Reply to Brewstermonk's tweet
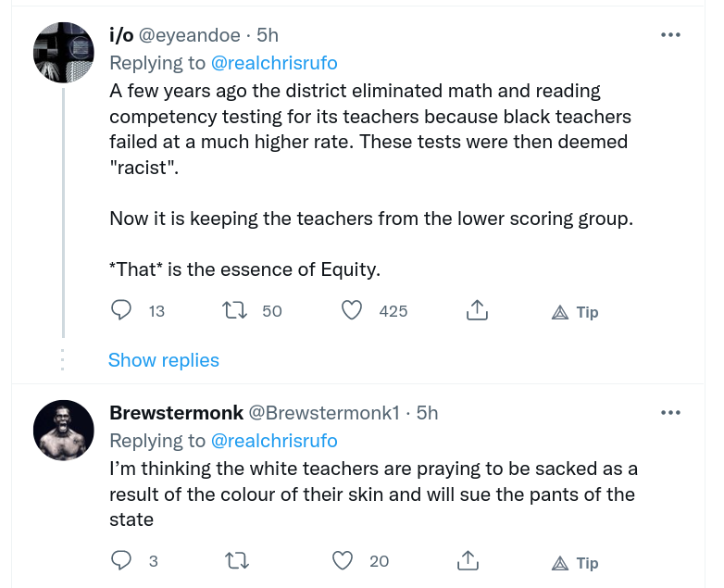724x588 pixels. (121, 561)
